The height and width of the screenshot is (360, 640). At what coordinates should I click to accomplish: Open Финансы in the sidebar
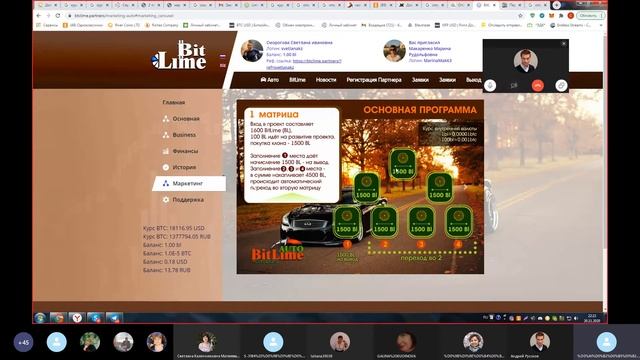point(185,151)
